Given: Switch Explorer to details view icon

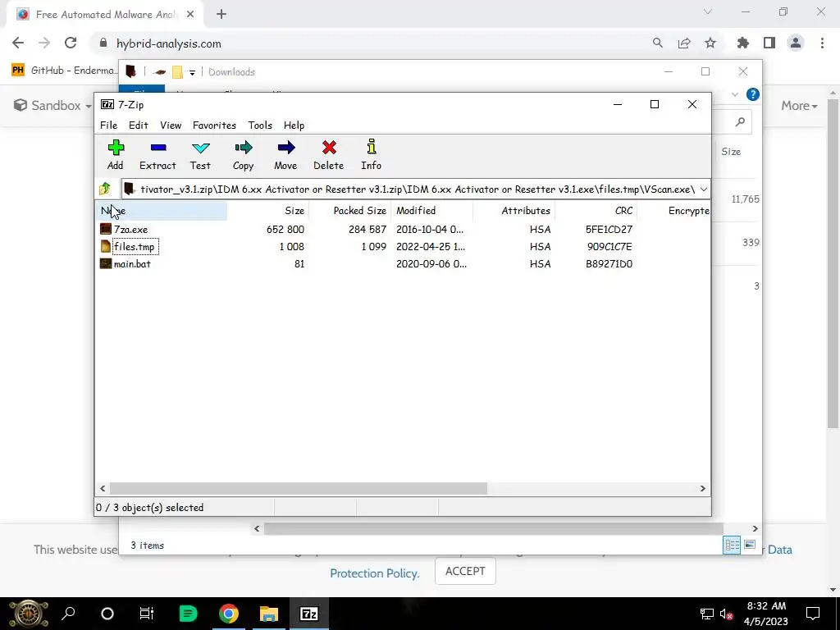Looking at the screenshot, I should 732,546.
